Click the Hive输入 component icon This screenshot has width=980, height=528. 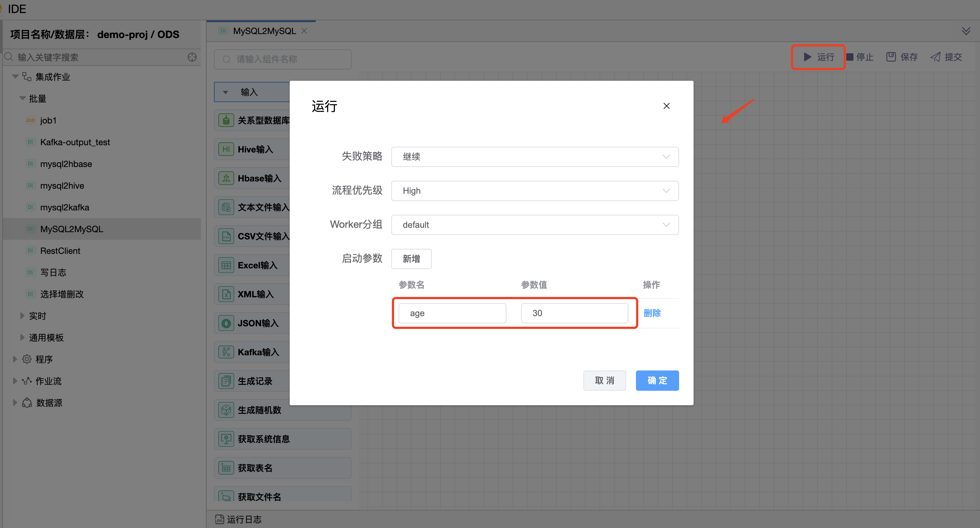(226, 150)
